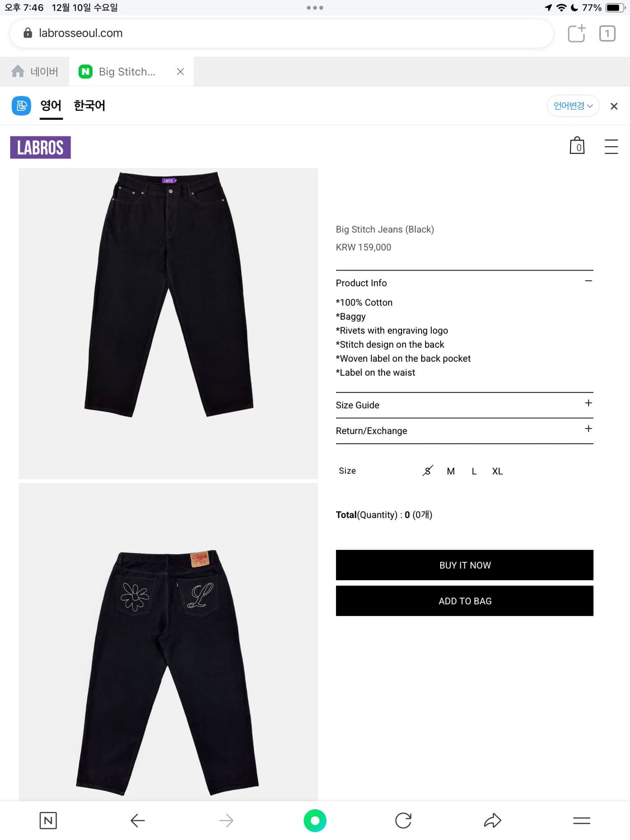Switch translation to 한국어 tab
Image resolution: width=630 pixels, height=840 pixels.
pyautogui.click(x=90, y=105)
